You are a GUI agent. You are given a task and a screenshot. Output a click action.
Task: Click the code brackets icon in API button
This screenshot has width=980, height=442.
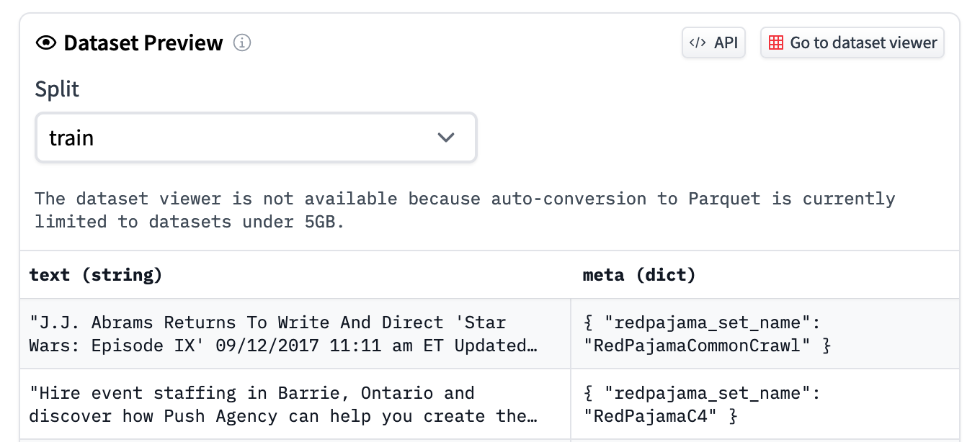click(698, 42)
